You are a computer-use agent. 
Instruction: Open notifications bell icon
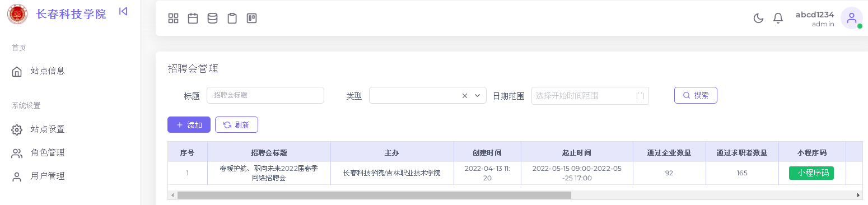point(778,18)
